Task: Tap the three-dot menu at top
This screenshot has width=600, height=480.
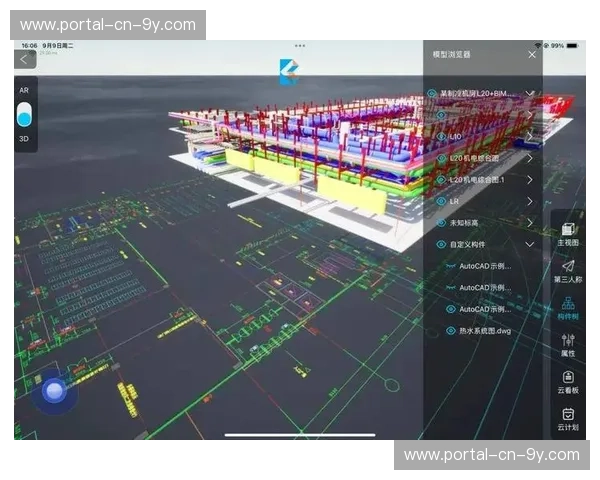Action: [x=300, y=46]
